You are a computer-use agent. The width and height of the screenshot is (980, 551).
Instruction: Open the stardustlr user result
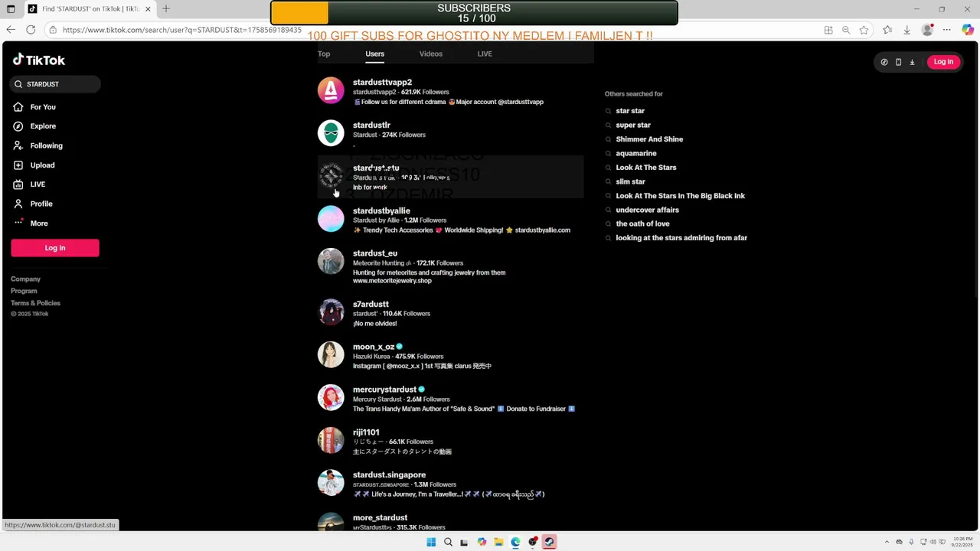click(x=450, y=133)
